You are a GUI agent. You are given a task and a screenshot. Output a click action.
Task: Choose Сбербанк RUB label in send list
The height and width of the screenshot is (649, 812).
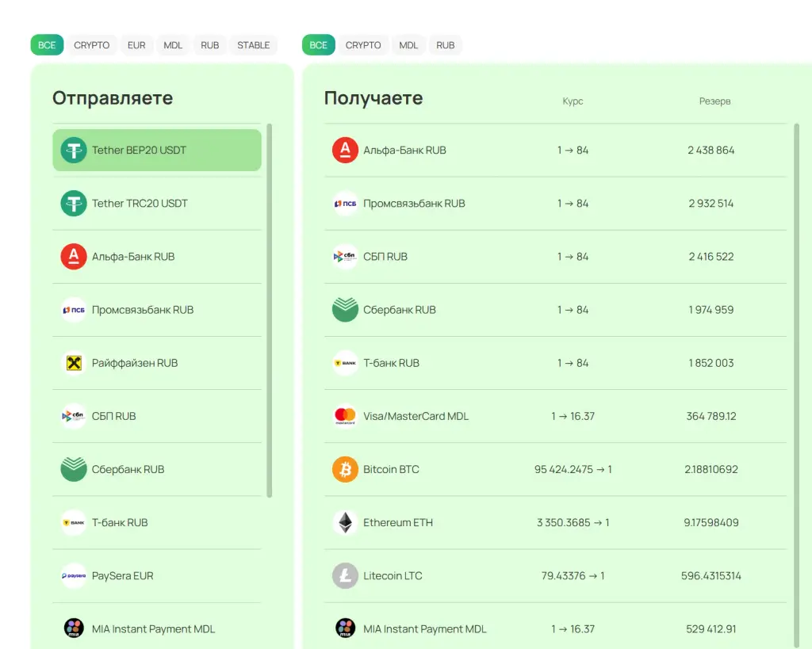[128, 469]
